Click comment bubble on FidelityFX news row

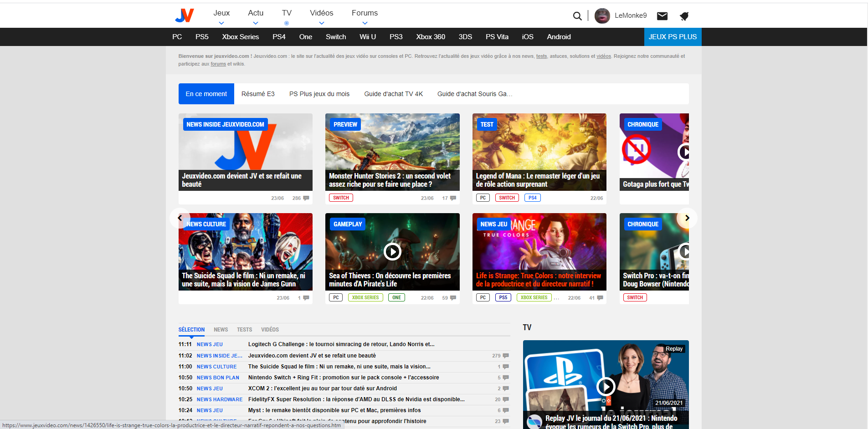(x=506, y=399)
